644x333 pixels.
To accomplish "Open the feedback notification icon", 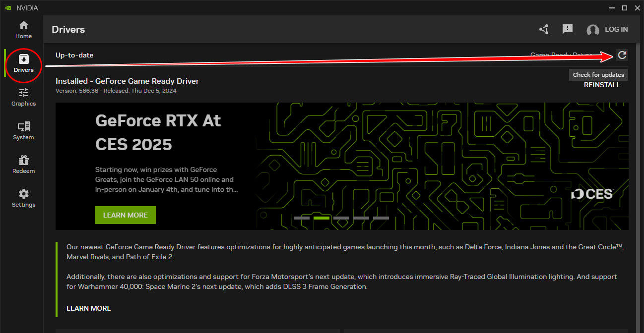I will click(568, 29).
